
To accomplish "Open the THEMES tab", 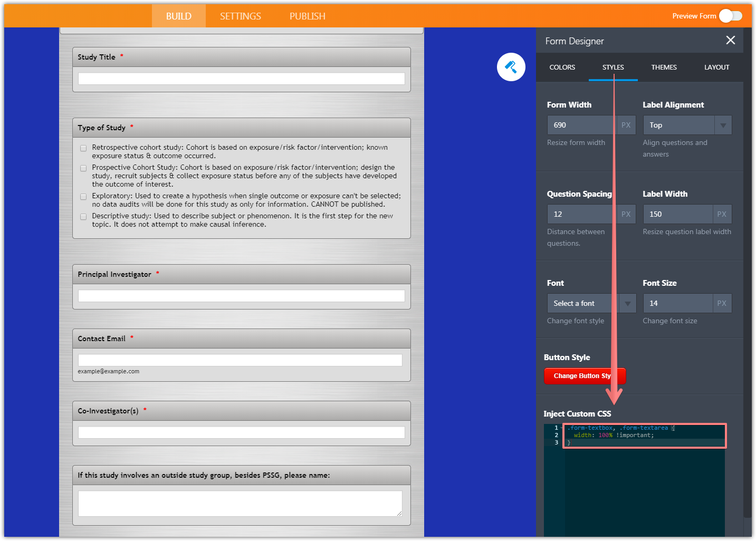I will pyautogui.click(x=664, y=67).
